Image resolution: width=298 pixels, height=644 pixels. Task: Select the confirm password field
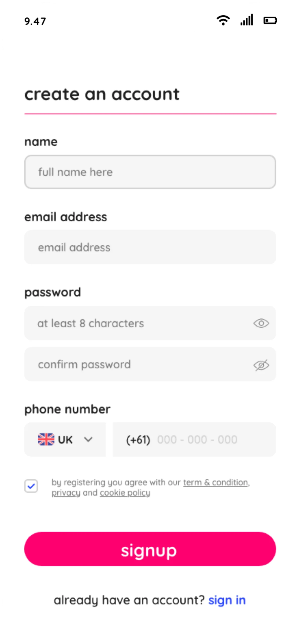[138, 365]
